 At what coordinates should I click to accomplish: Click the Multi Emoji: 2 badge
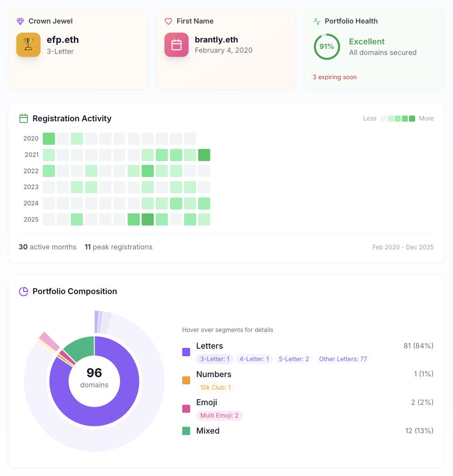coord(219,415)
